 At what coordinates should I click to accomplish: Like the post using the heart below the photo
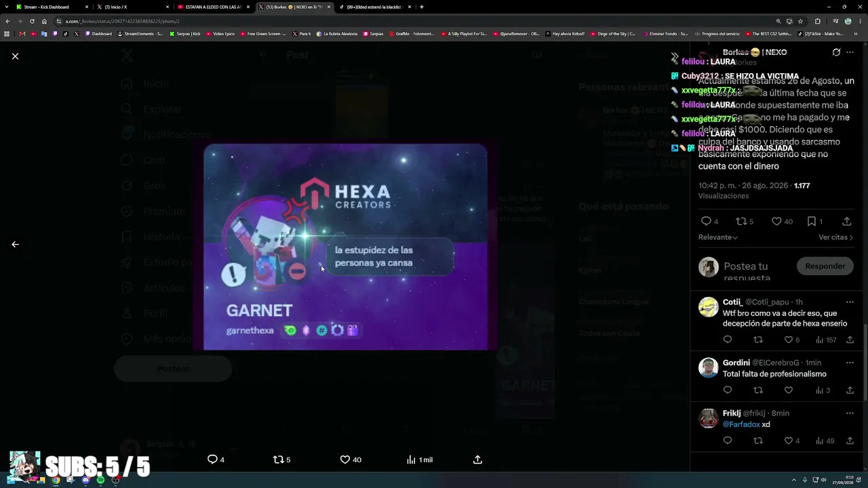coord(344,460)
